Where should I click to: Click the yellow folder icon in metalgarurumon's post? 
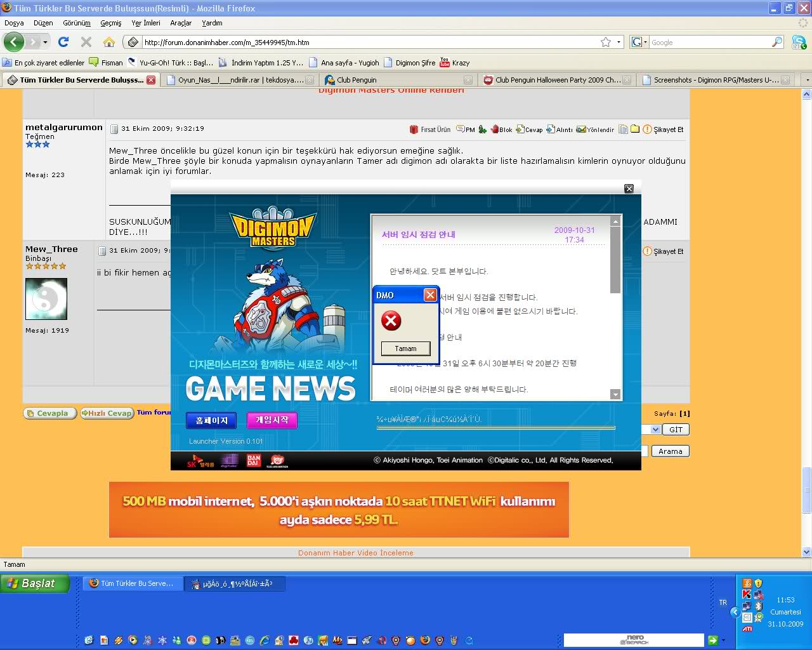pyautogui.click(x=635, y=129)
